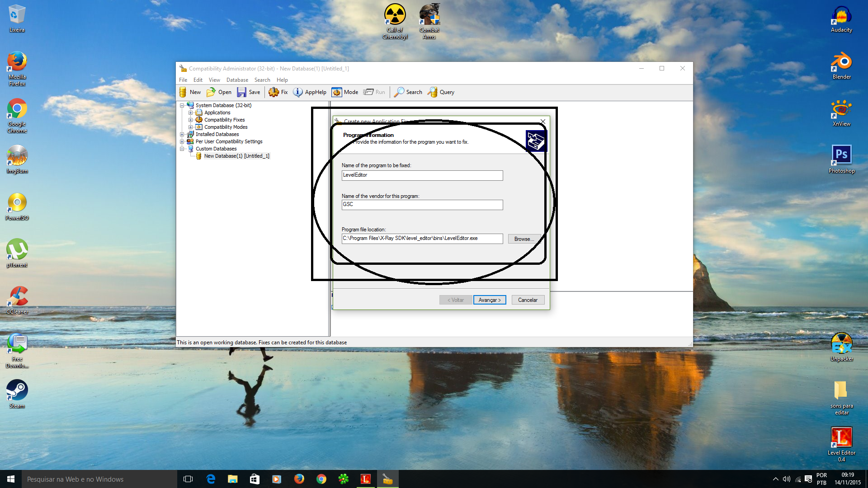Open the Windows Start button
This screenshot has width=868, height=488.
click(11, 479)
